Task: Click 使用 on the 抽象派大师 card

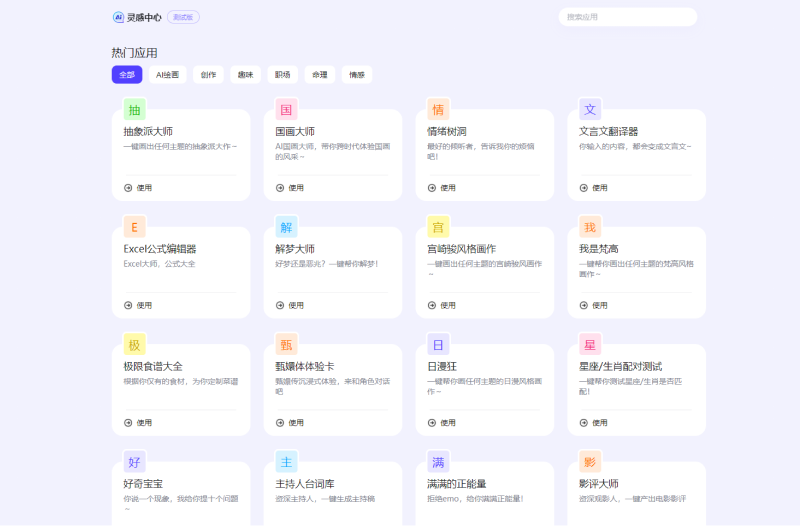Action: click(x=138, y=188)
